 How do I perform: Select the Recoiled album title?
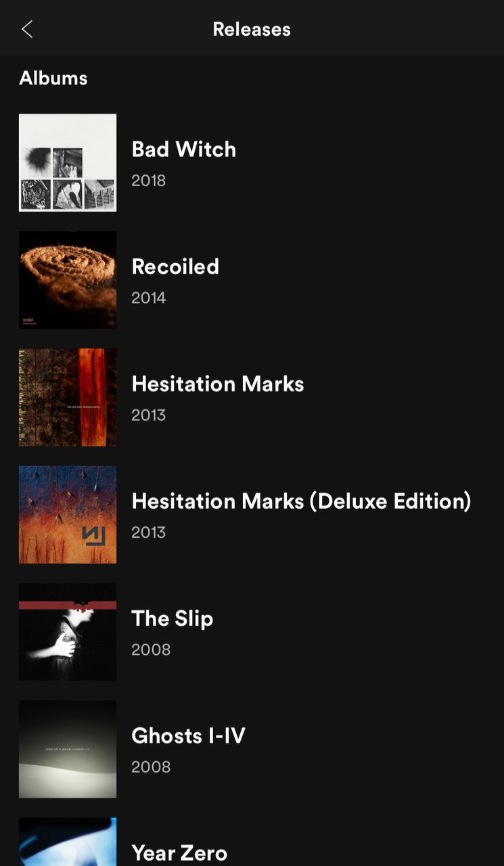pos(175,267)
